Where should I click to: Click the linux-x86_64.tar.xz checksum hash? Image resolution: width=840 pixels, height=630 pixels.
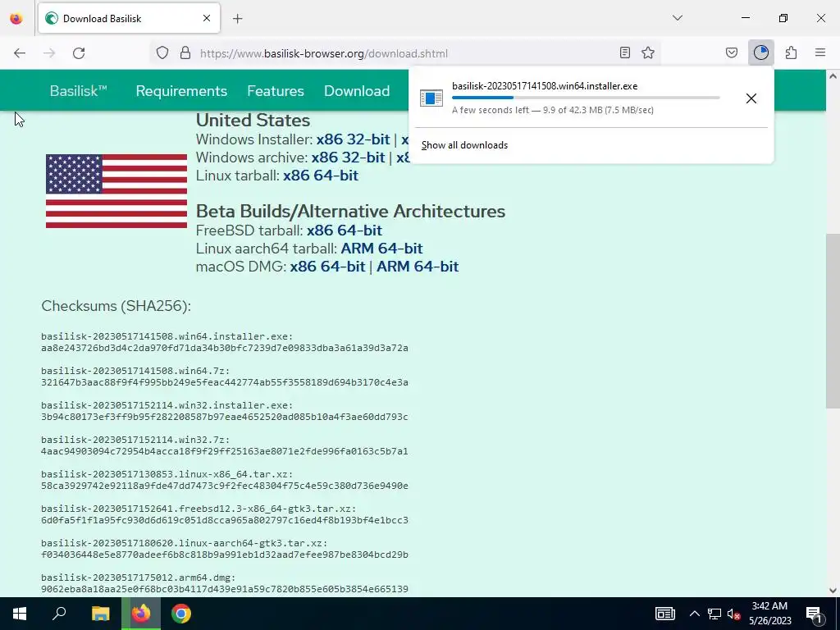click(225, 486)
